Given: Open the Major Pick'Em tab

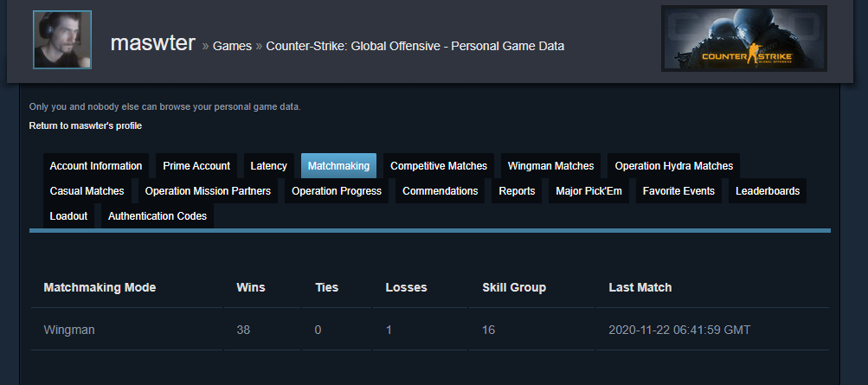Looking at the screenshot, I should tap(589, 191).
